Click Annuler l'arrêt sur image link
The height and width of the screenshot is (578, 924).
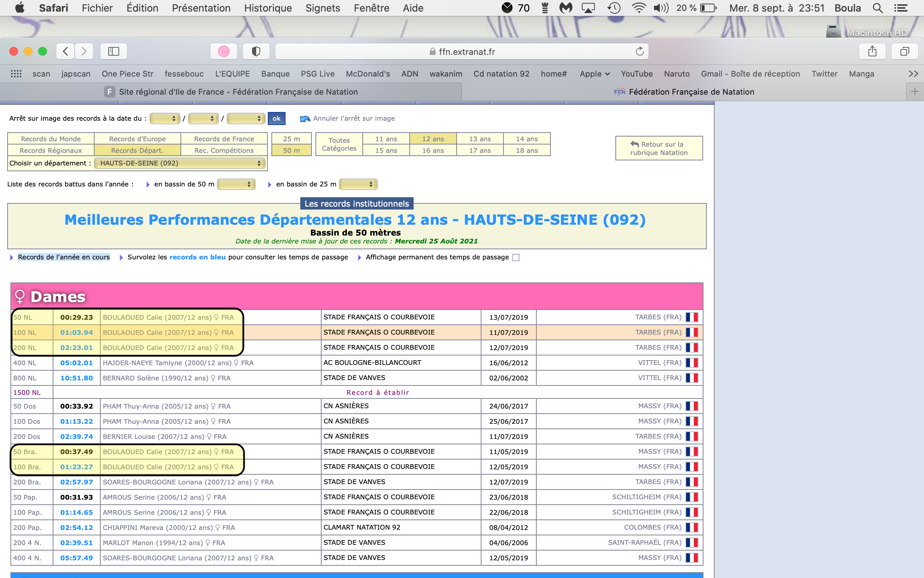[x=354, y=118]
